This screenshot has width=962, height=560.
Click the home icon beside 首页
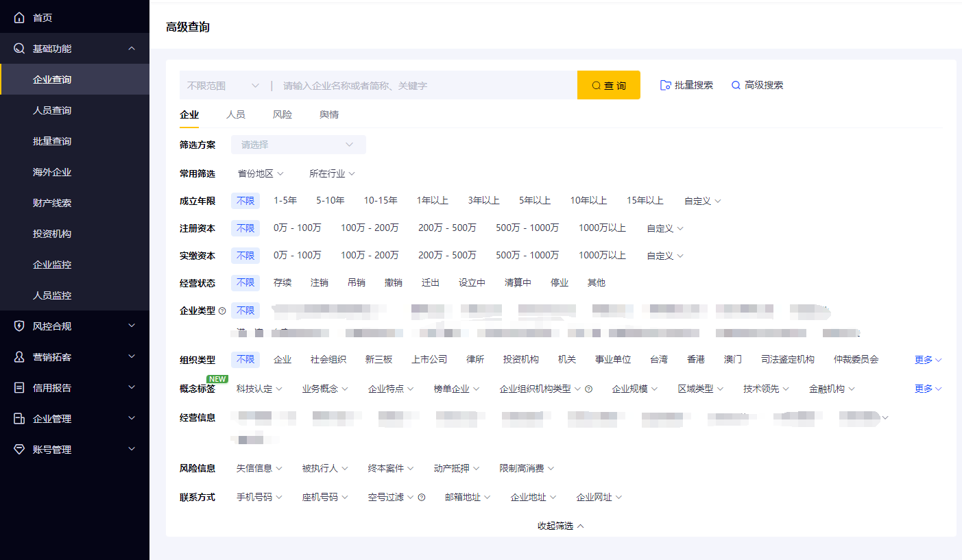(x=19, y=18)
